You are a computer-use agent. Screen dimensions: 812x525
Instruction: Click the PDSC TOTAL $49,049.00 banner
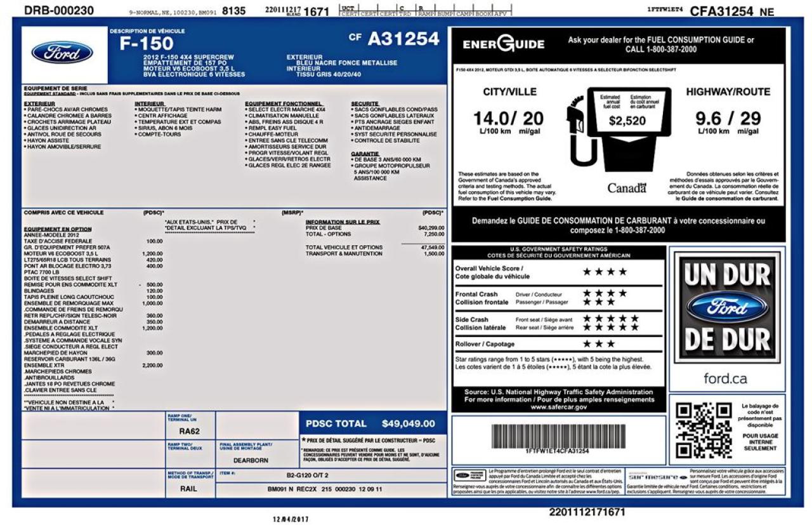372,423
